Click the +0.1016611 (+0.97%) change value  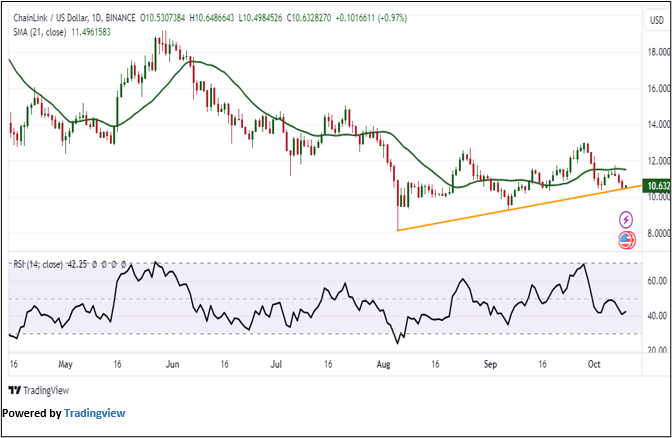371,18
